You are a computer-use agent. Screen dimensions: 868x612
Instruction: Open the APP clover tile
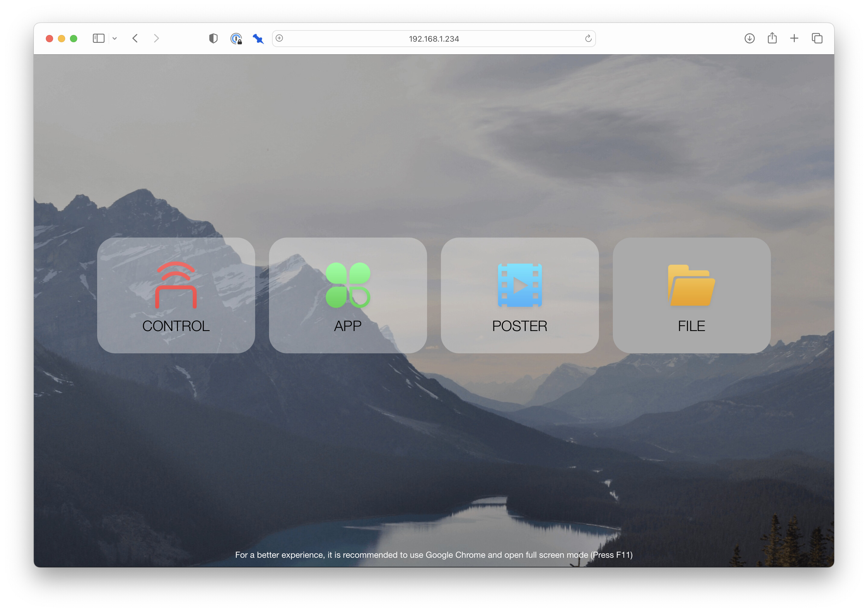pos(348,295)
